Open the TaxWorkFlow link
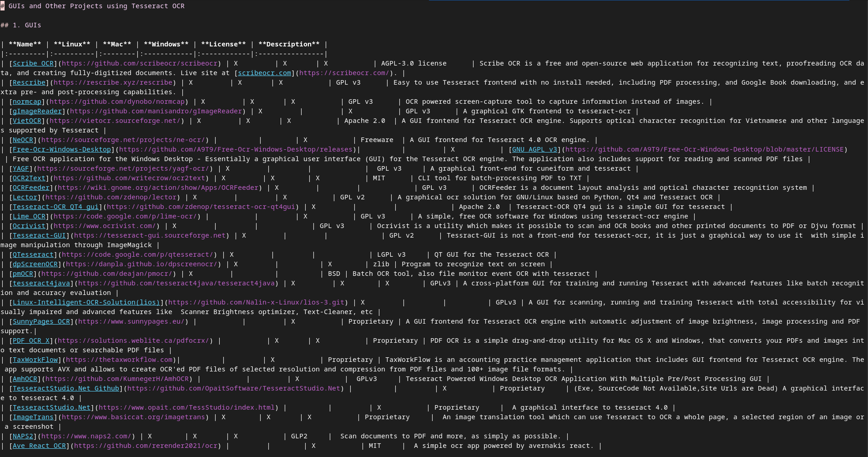The height and width of the screenshot is (457, 868). pos(35,360)
